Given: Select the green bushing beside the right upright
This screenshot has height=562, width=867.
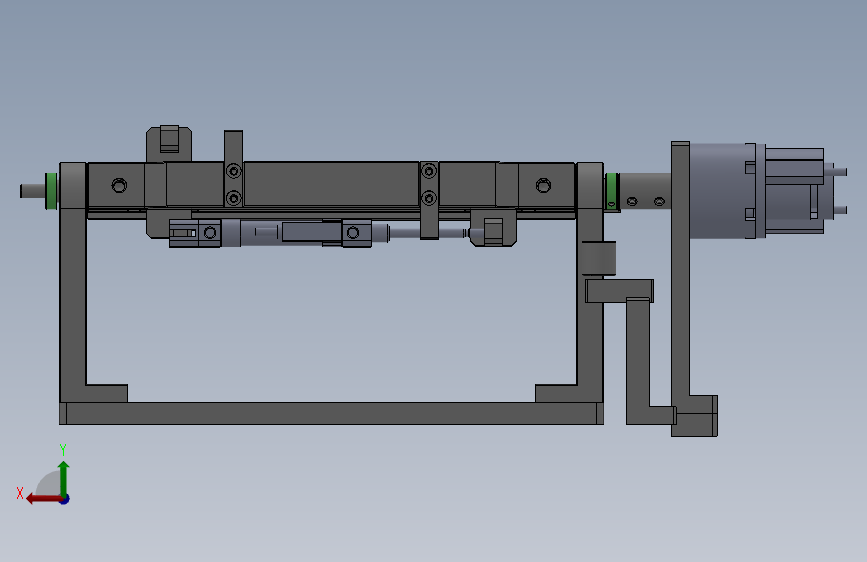Looking at the screenshot, I should pyautogui.click(x=612, y=191).
